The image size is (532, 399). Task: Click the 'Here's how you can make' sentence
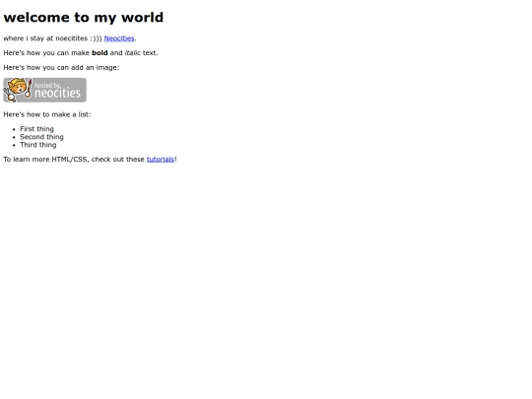click(x=46, y=53)
